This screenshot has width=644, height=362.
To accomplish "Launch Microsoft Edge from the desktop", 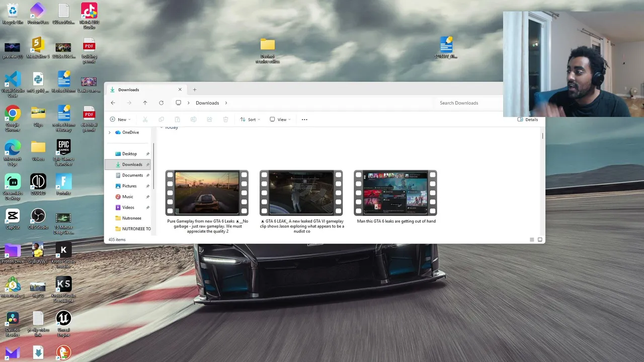I will pos(13,152).
